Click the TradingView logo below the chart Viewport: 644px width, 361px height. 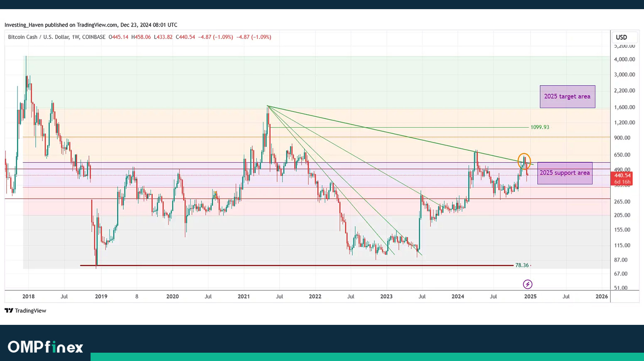coord(25,311)
